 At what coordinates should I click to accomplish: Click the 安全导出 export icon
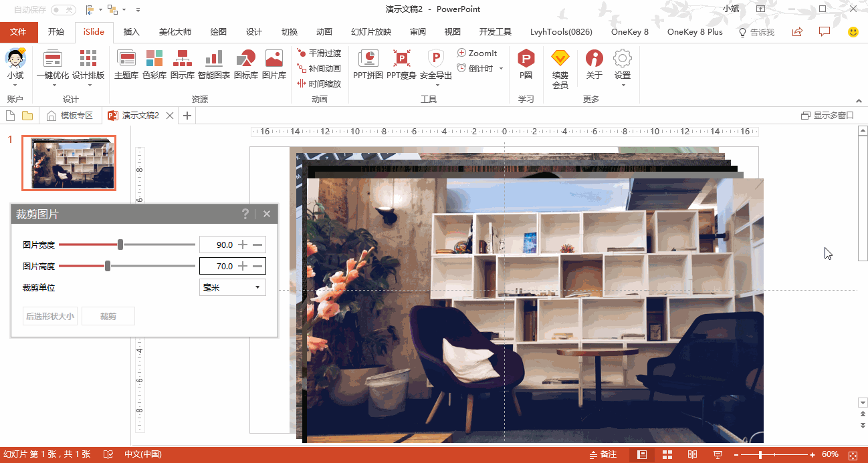[x=435, y=64]
